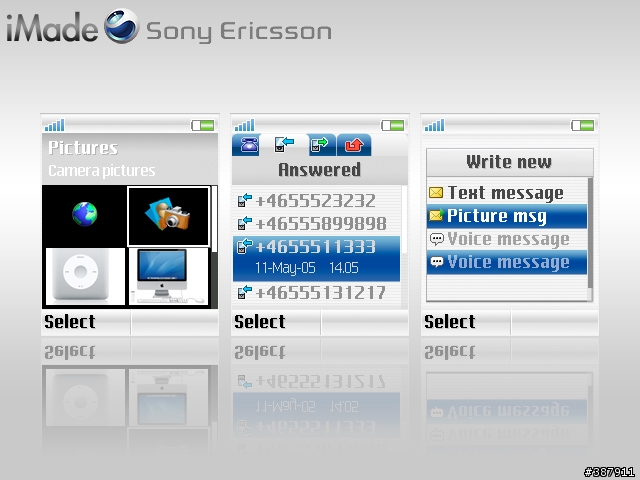Switch to the answered calls tab icon
The width and height of the screenshot is (640, 480).
pyautogui.click(x=284, y=144)
